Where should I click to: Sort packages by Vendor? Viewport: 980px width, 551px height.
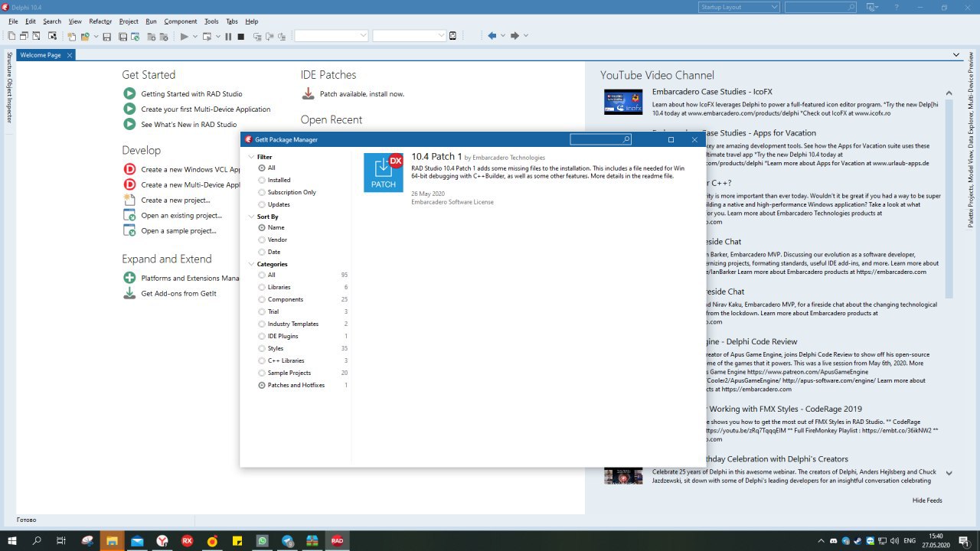coord(262,240)
